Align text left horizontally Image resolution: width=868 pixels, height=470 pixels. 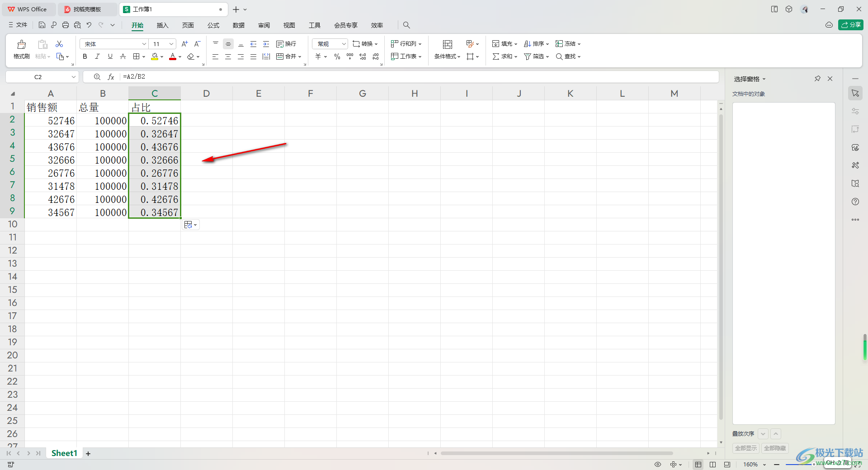click(x=216, y=56)
